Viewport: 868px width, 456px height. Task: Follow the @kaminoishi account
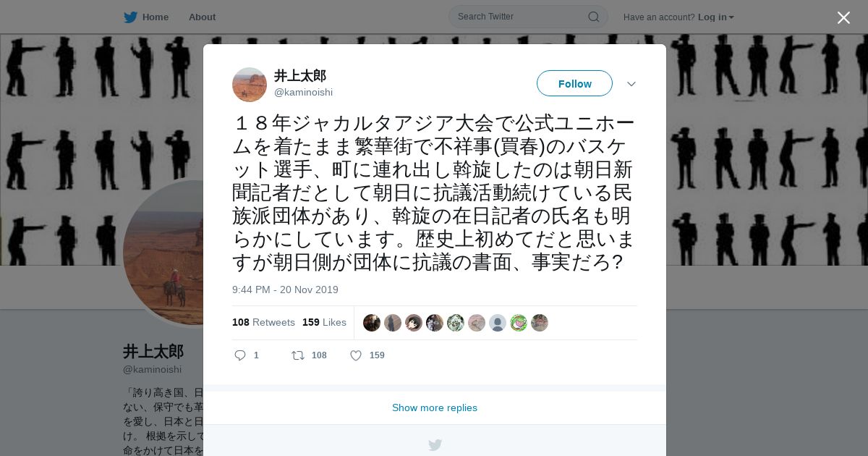pyautogui.click(x=574, y=83)
